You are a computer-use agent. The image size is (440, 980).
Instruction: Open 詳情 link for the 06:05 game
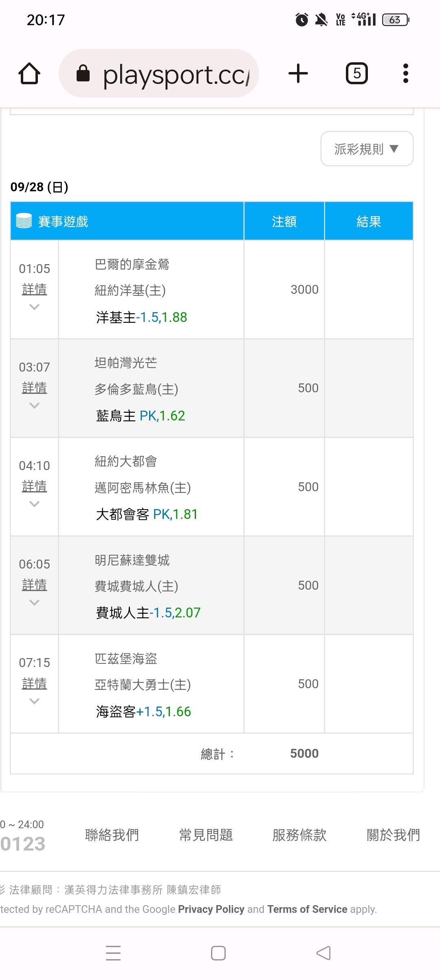tap(35, 585)
